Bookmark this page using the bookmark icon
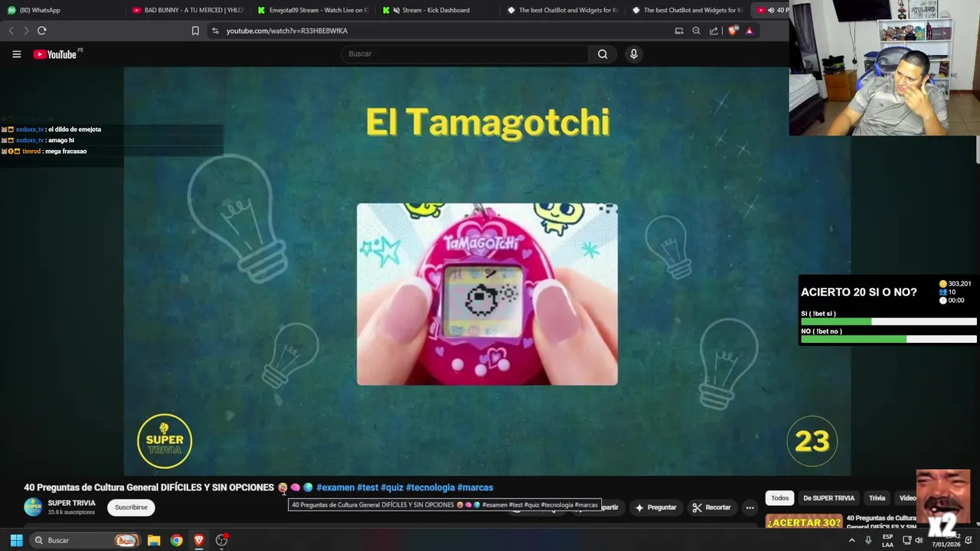Image resolution: width=980 pixels, height=551 pixels. point(195,31)
